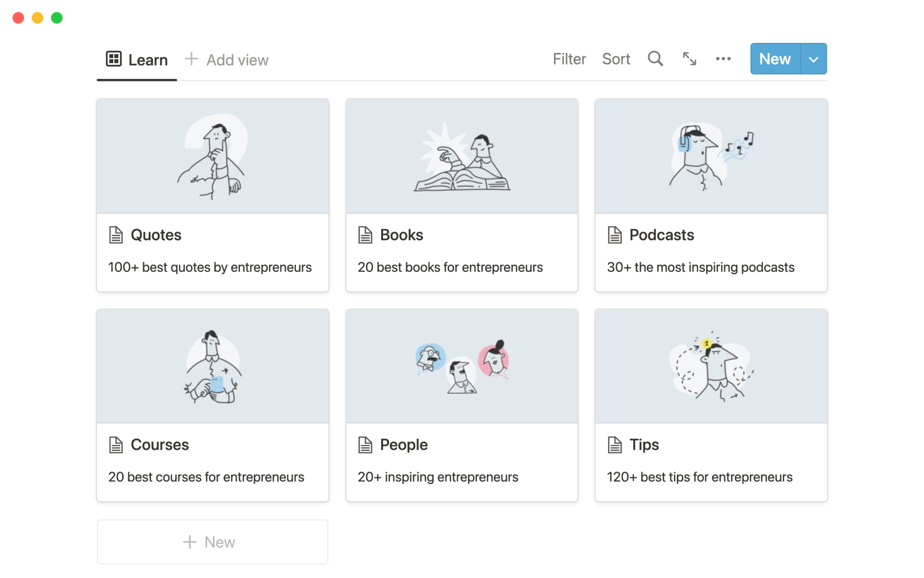Click the search magnifier icon
Viewport: 924px width, 578px height.
tap(655, 59)
